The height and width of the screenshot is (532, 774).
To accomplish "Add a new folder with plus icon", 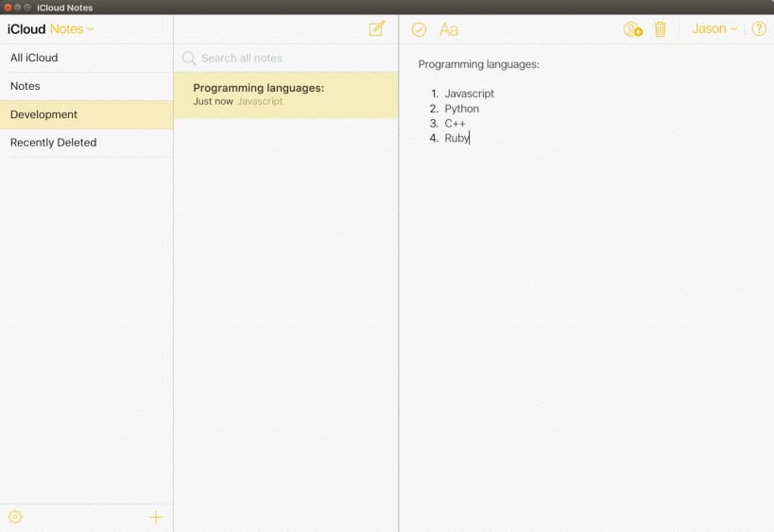I will (156, 517).
